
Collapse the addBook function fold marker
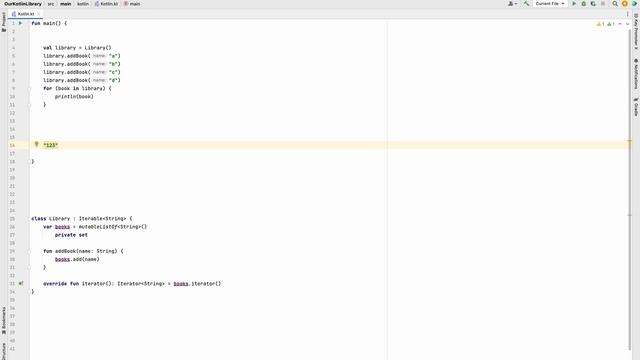point(29,251)
